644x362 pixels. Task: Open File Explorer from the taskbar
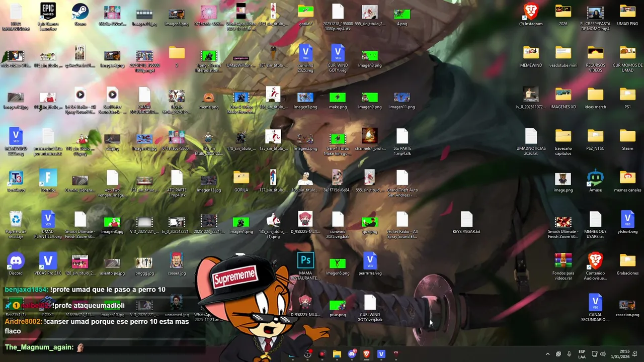tap(337, 354)
